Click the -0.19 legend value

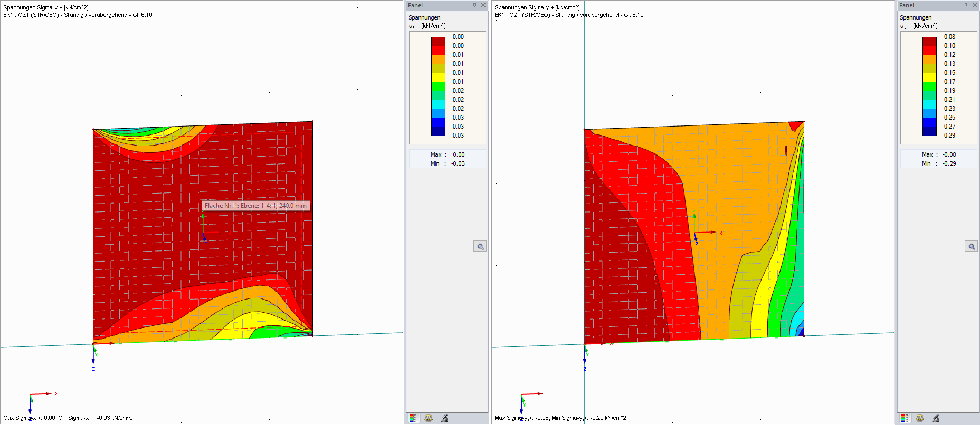(x=949, y=91)
